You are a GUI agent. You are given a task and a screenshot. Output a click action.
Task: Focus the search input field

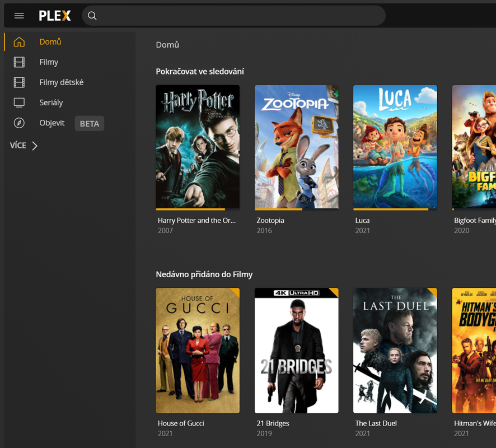coord(233,16)
